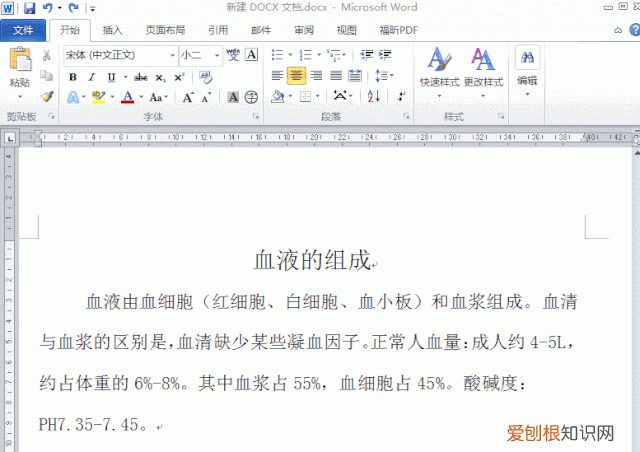
Task: Shrink font size
Action: click(206, 98)
